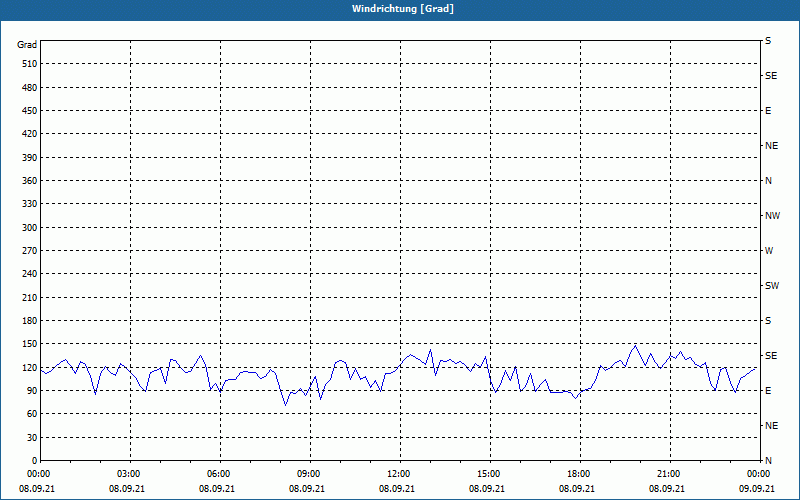Click the 08.09.21 date under 18:00
This screenshot has width=800, height=500.
(x=577, y=488)
